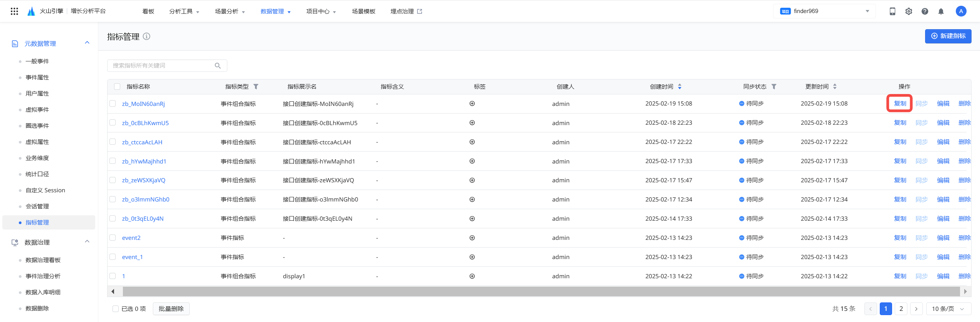Screen dimensions: 980x322
Task: Filter by 指标类型 funnel icon
Action: 256,87
